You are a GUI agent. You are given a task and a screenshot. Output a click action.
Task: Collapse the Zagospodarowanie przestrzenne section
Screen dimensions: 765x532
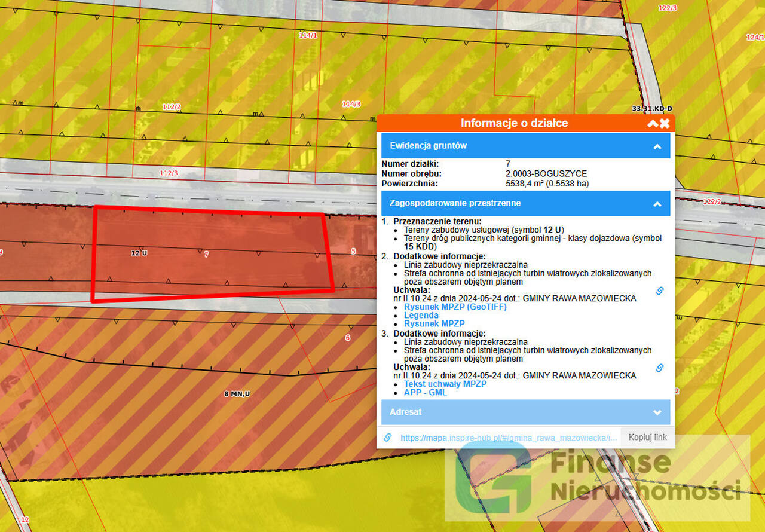(657, 204)
